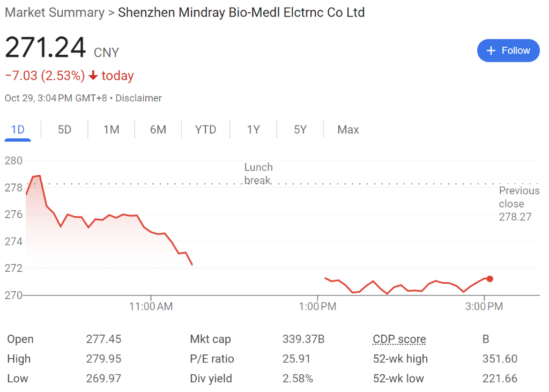Click the red current-price dot on chart
This screenshot has height=392, width=549.
(x=489, y=279)
